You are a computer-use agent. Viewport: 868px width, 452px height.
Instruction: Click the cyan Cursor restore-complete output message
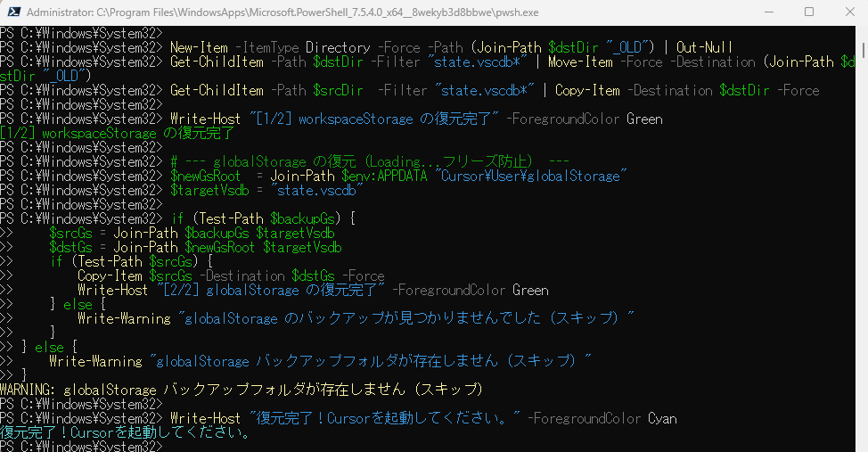pyautogui.click(x=125, y=432)
